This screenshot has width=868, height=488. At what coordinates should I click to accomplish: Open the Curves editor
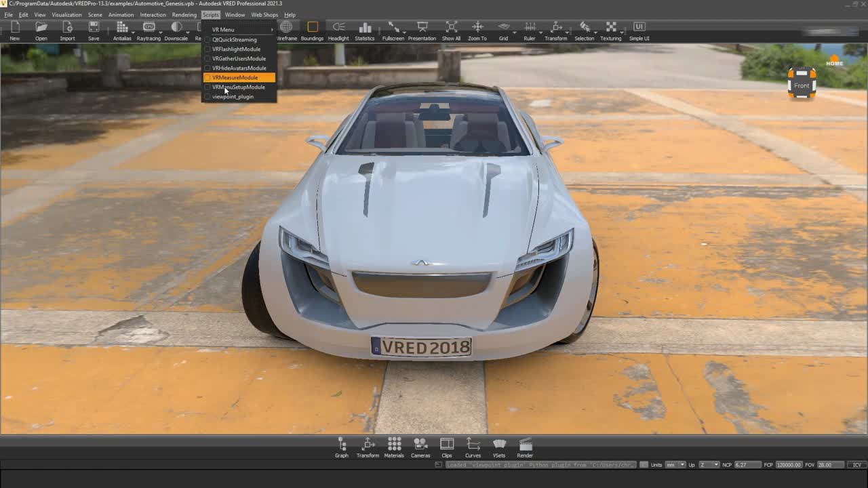click(473, 448)
